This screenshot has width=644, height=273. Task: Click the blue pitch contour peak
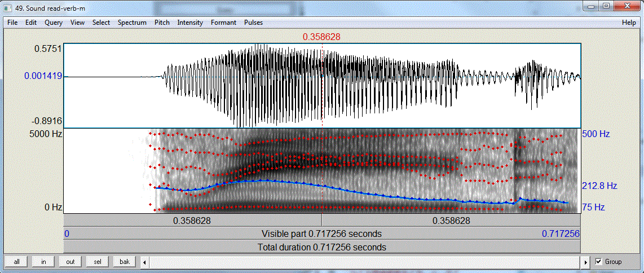pyautogui.click(x=263, y=180)
